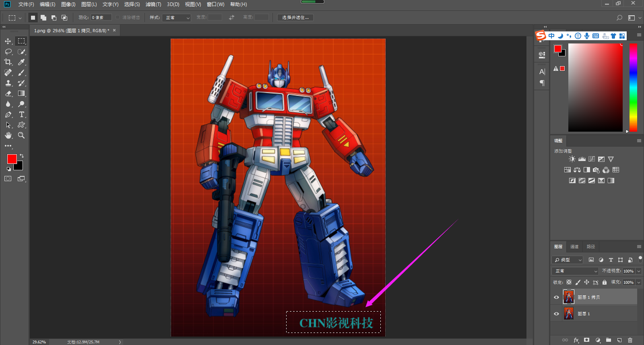This screenshot has width=644, height=345.
Task: Select the Eyedropper tool
Action: [x=21, y=62]
